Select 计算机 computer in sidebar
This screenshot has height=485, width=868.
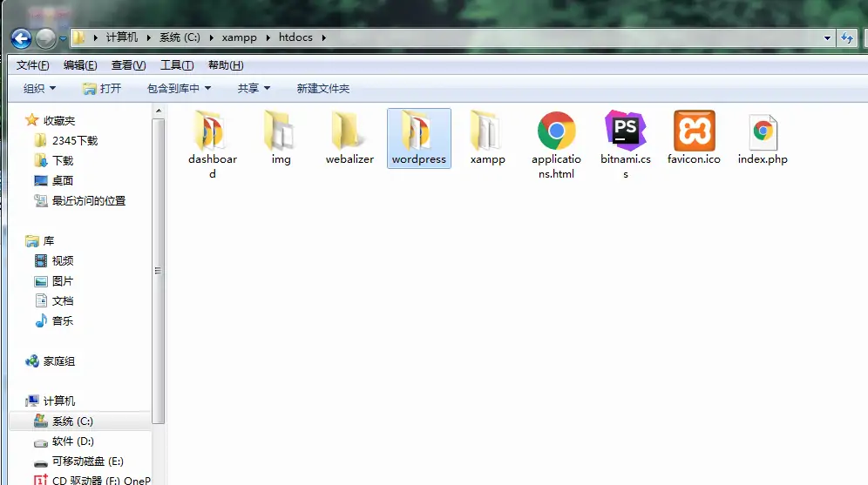[x=50, y=401]
